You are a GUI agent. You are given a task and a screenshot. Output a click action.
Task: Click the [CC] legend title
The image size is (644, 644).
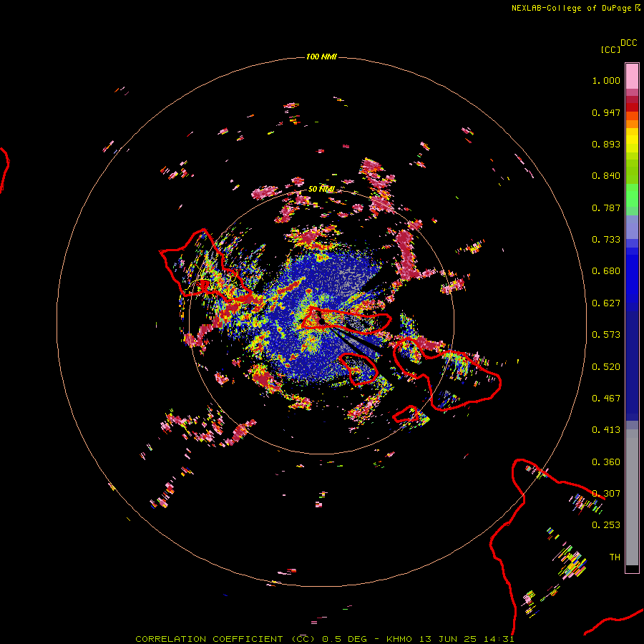(x=610, y=49)
